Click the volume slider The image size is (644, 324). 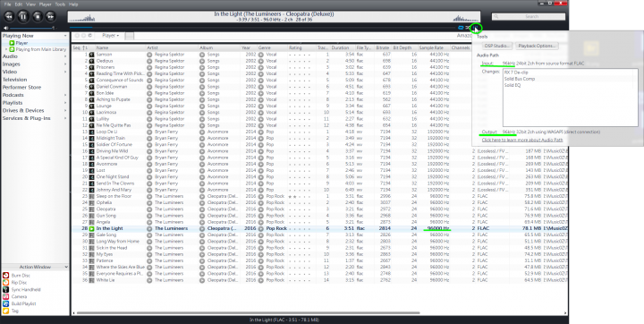[32, 28]
